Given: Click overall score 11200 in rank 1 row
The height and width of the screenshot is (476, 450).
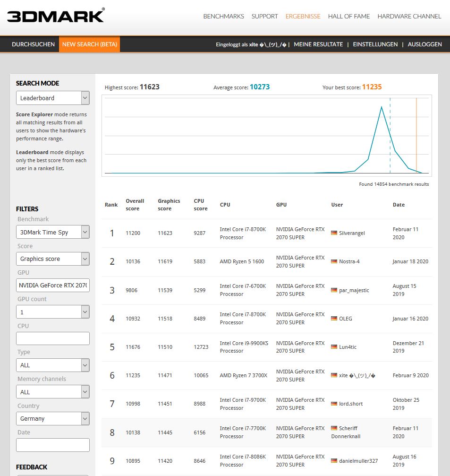Looking at the screenshot, I should (133, 233).
